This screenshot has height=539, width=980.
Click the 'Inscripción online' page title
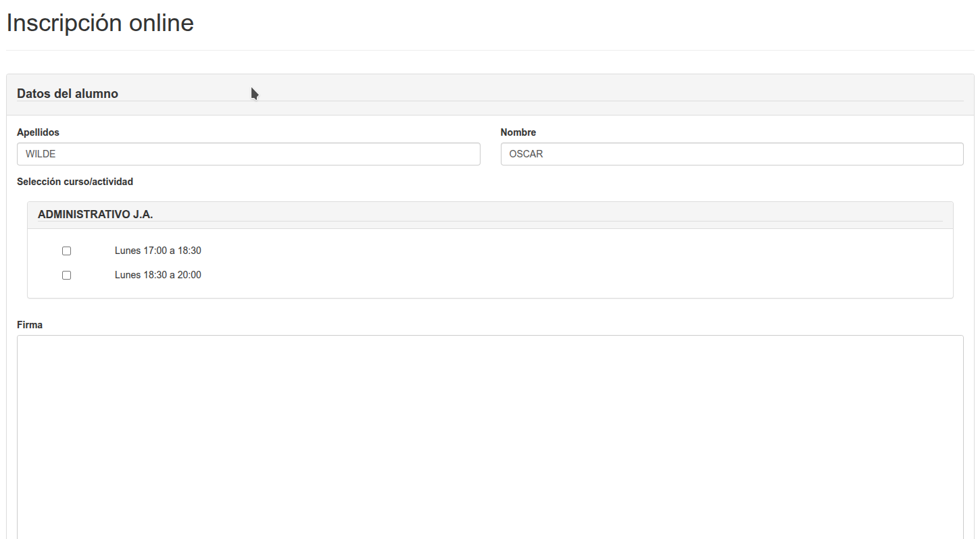point(100,23)
